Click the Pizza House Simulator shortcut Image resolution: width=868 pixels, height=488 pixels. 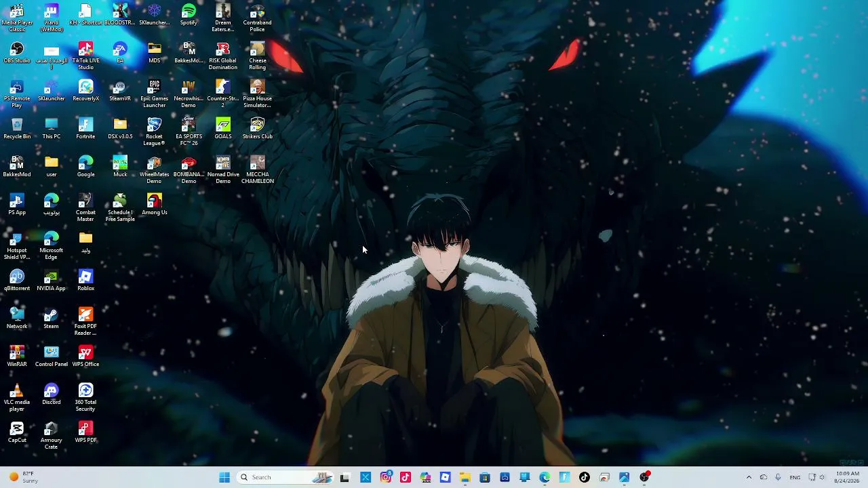pyautogui.click(x=258, y=94)
